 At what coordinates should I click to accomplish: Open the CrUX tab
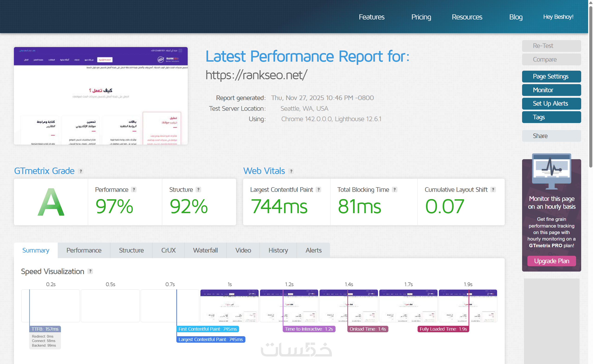(x=168, y=250)
